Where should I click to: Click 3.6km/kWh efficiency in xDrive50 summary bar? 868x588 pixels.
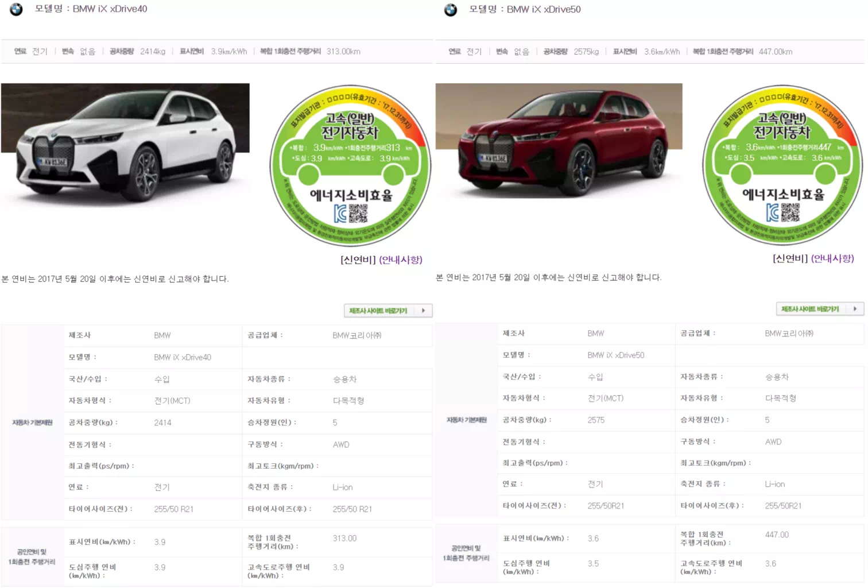point(662,52)
